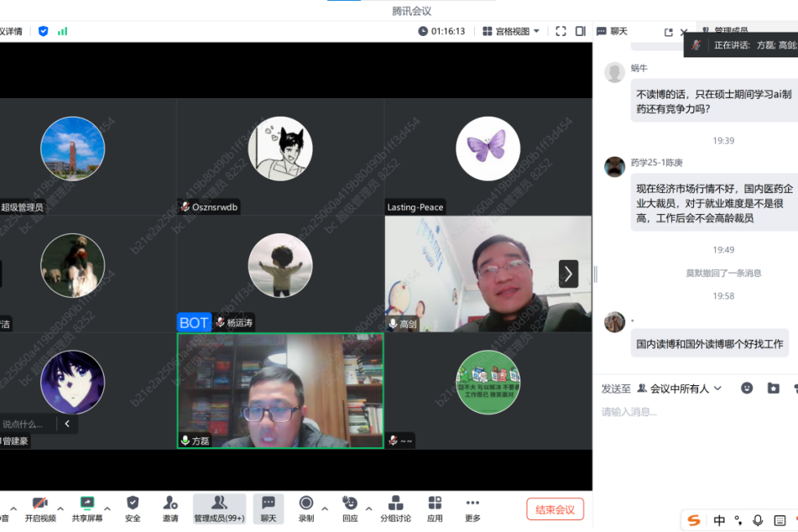Open the emoji picker in chat
Viewport: 798px width, 532px height.
[747, 389]
